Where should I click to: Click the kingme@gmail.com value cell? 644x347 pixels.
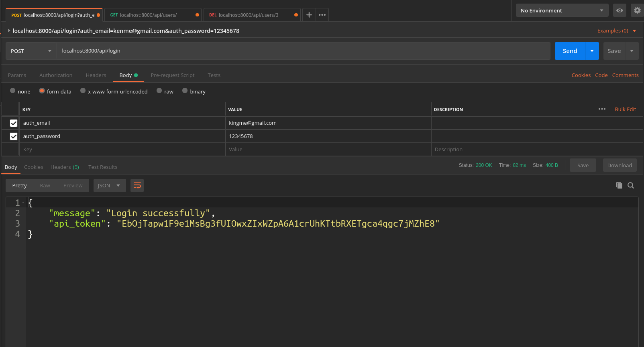(x=328, y=123)
